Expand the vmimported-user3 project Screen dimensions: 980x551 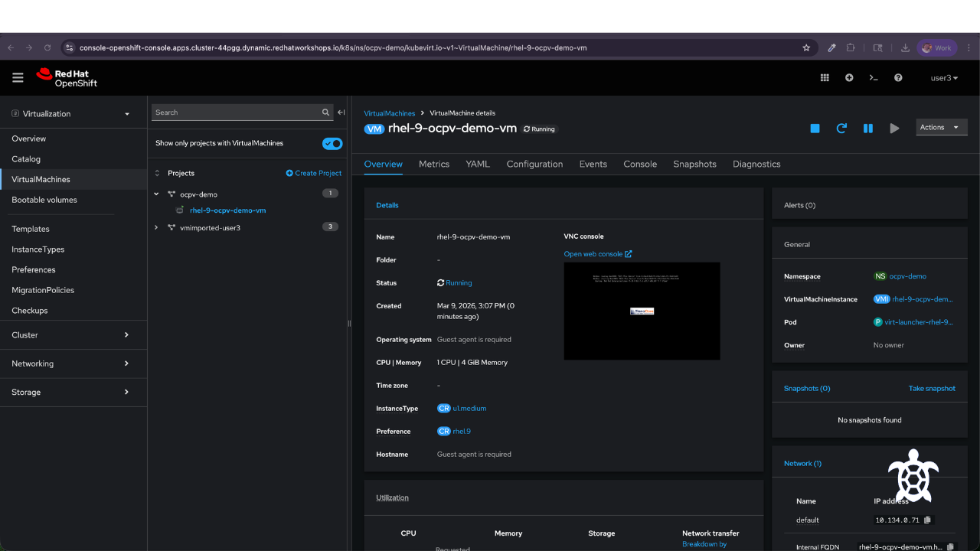pos(157,227)
